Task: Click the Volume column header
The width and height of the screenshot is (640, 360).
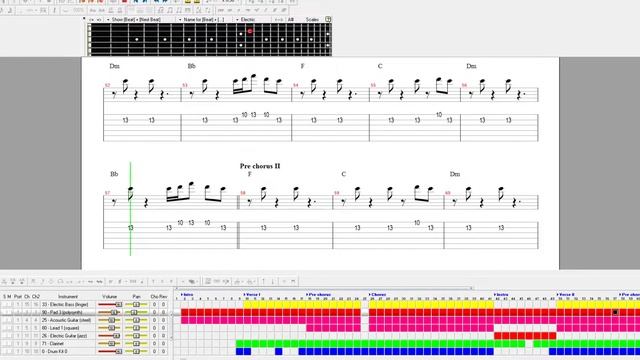Action: pos(109,296)
